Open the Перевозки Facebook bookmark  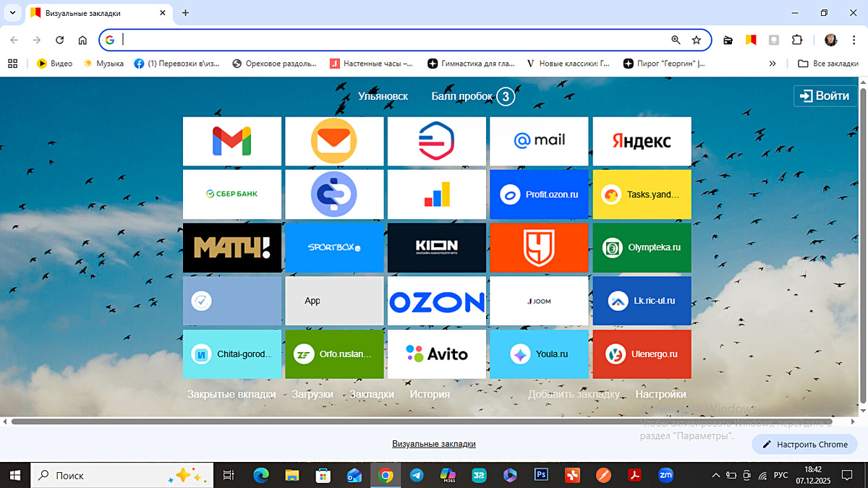[178, 64]
